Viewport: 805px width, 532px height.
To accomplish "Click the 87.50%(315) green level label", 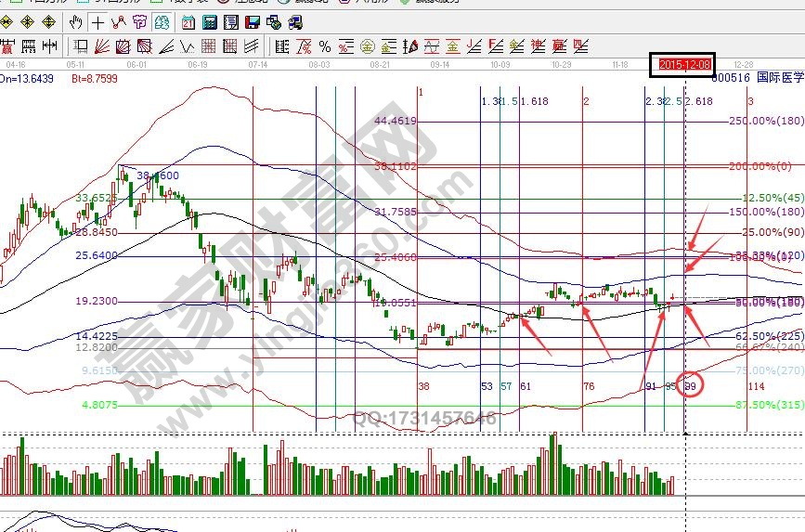I will (x=767, y=405).
